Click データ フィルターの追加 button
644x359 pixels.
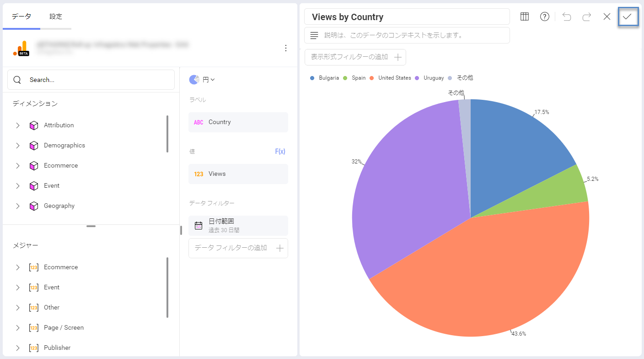click(x=238, y=248)
